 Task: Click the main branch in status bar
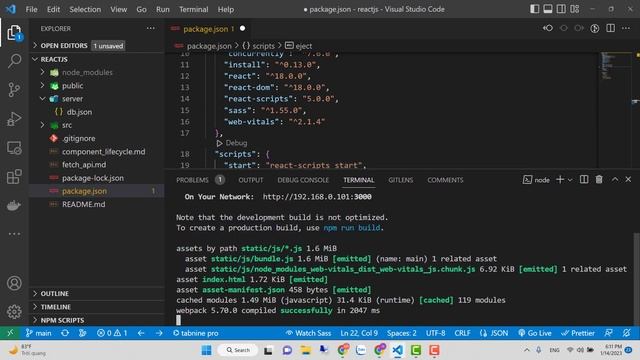(x=39, y=333)
